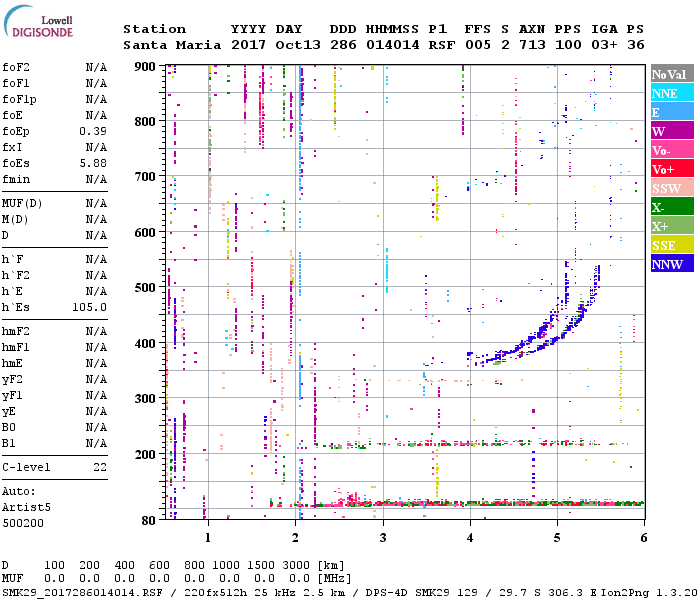Select the W purple legend swatch
The image size is (700, 600).
[672, 130]
